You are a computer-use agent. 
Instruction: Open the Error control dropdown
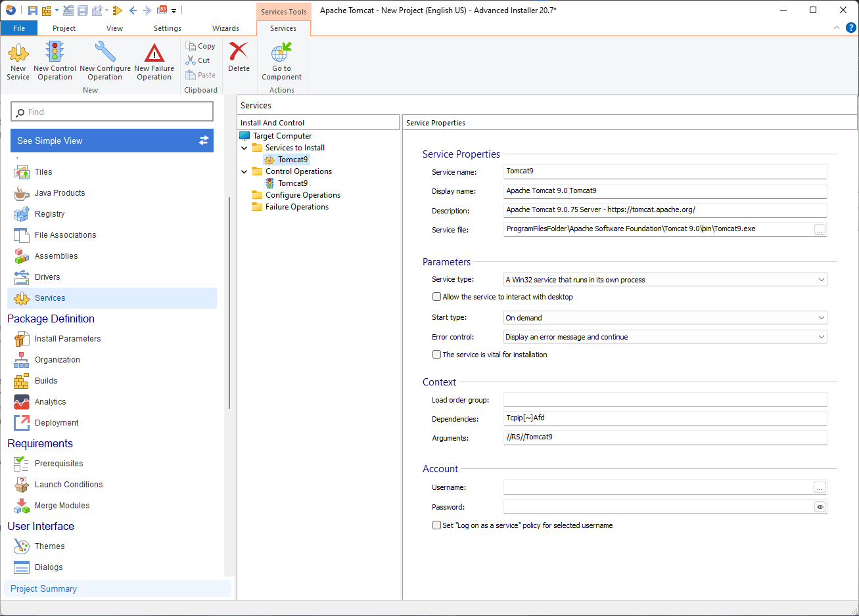tap(665, 337)
